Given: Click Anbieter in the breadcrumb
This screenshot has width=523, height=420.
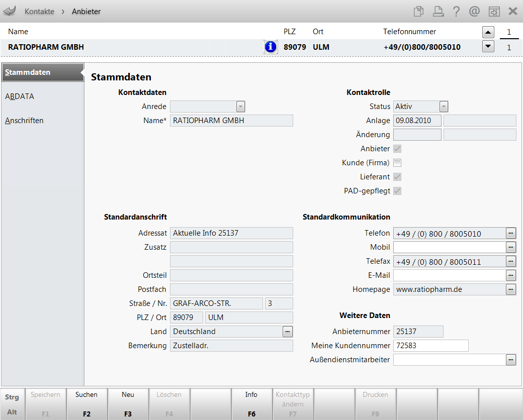Looking at the screenshot, I should (x=86, y=12).
